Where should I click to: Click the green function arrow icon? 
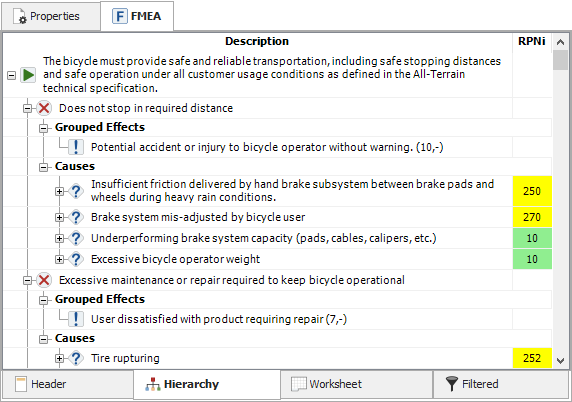28,75
